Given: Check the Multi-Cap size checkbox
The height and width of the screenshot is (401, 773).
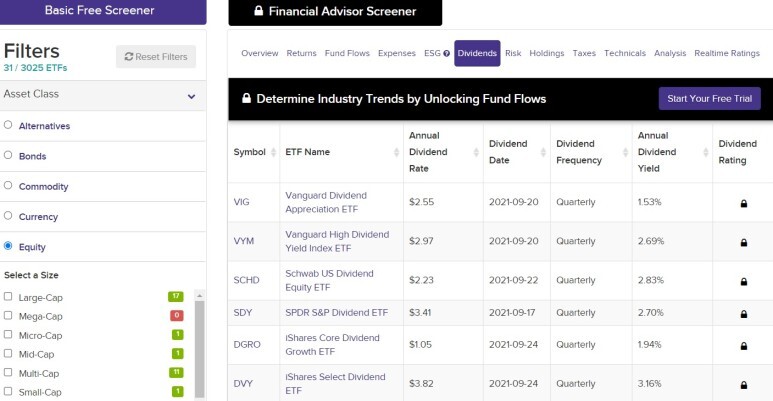Looking at the screenshot, I should pos(8,372).
